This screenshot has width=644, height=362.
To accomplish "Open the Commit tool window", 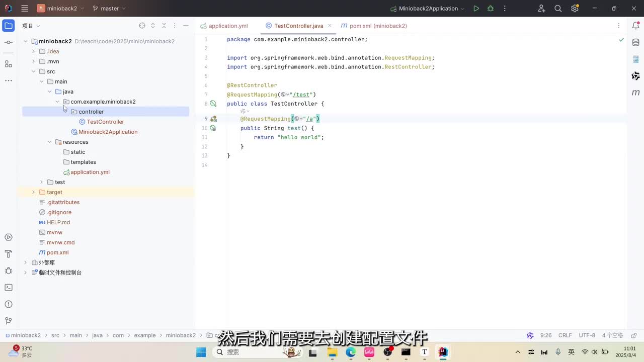I will (x=9, y=43).
